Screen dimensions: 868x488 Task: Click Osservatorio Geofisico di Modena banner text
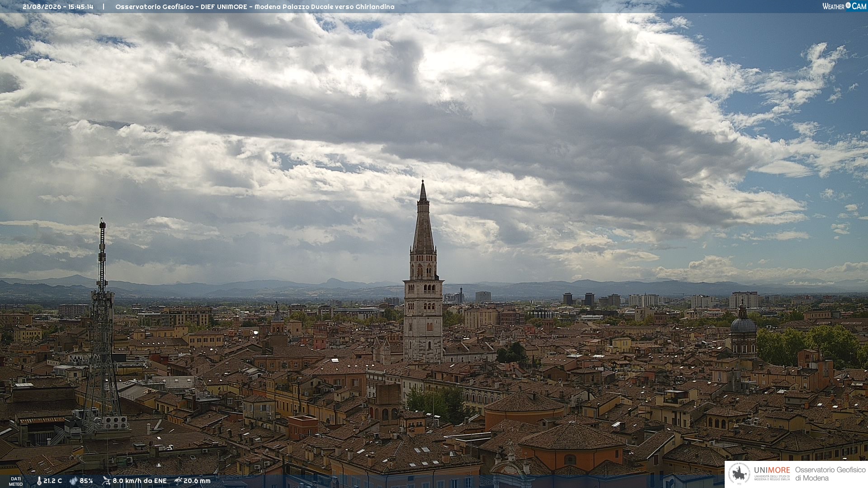click(830, 474)
